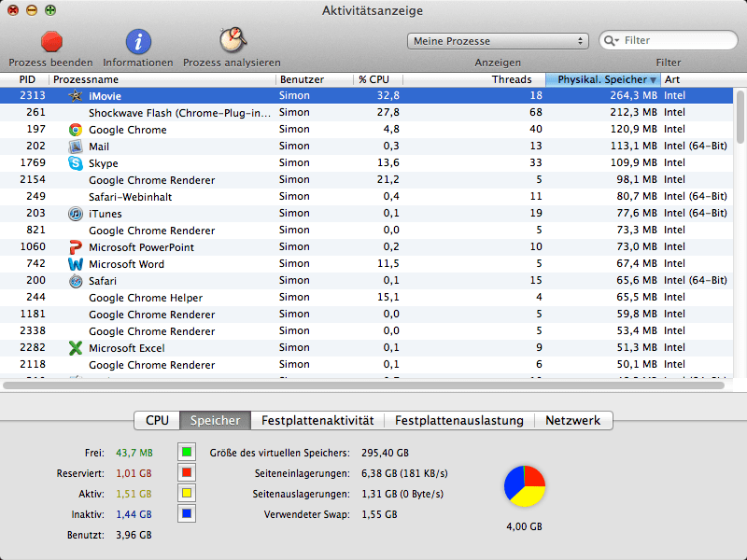Click the red Prozess beenden stop icon

pos(51,41)
